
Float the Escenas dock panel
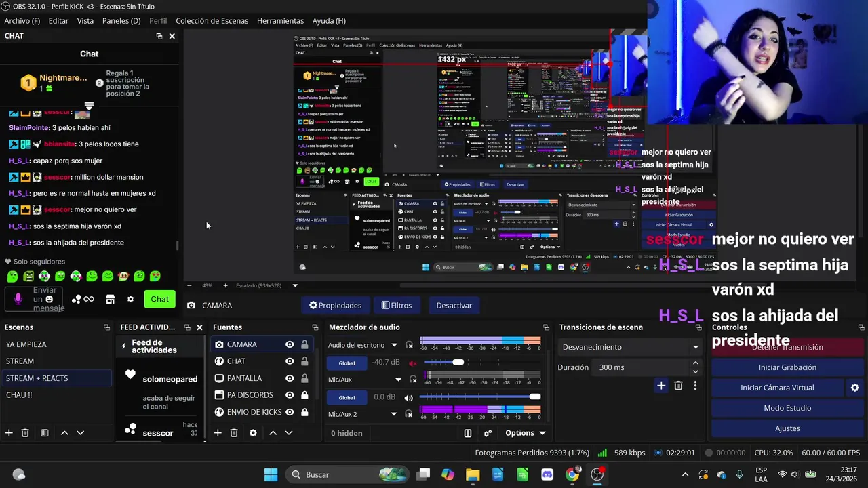[106, 327]
